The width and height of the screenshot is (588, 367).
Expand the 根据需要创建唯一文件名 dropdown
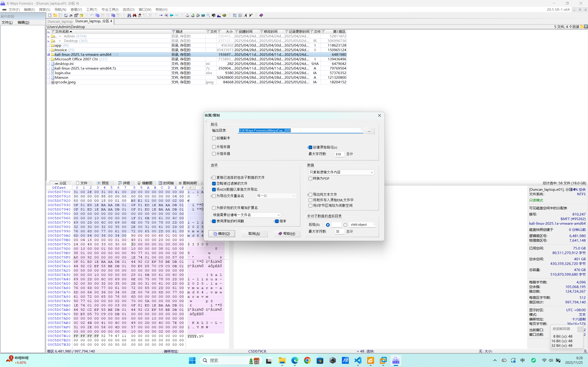(246, 215)
